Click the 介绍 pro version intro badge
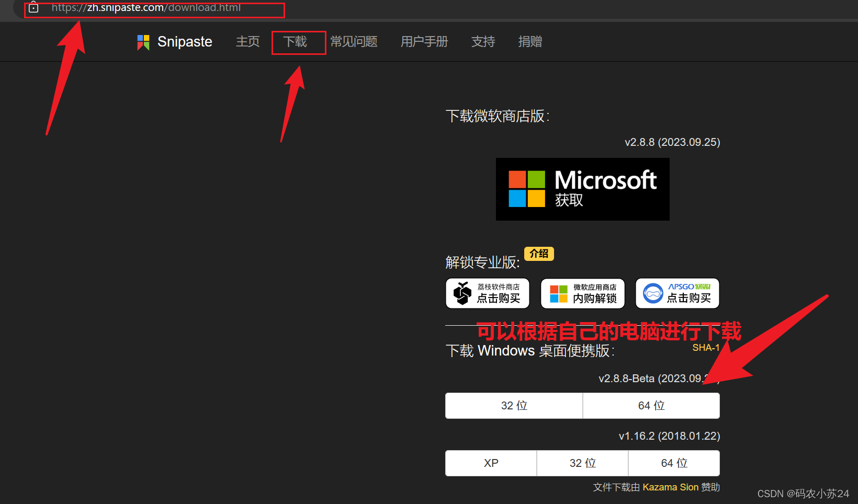 (x=539, y=254)
